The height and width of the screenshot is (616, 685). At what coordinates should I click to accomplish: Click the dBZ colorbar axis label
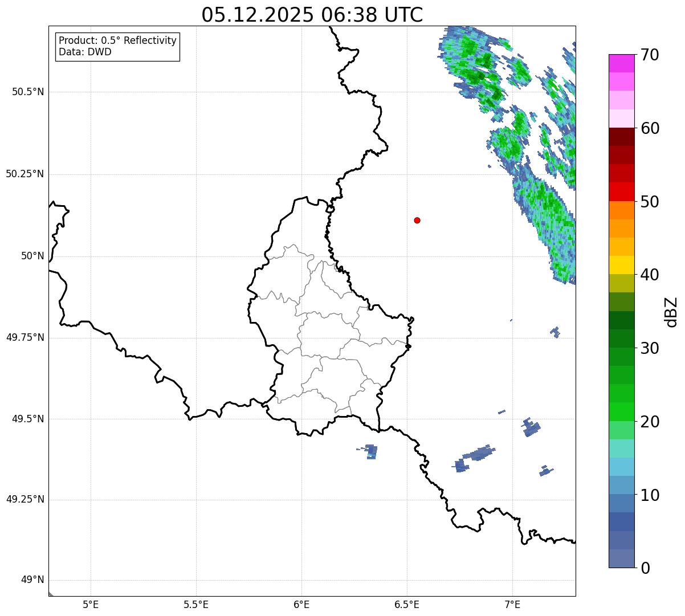[672, 312]
